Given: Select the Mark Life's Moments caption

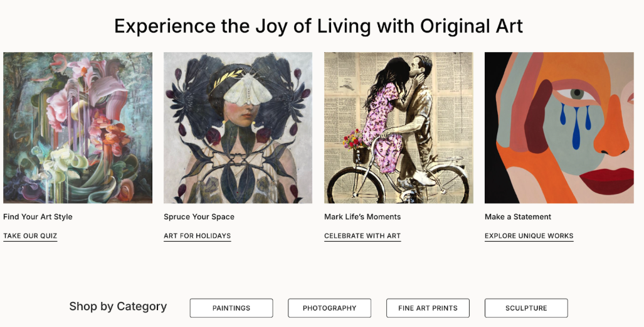Looking at the screenshot, I should tap(362, 217).
